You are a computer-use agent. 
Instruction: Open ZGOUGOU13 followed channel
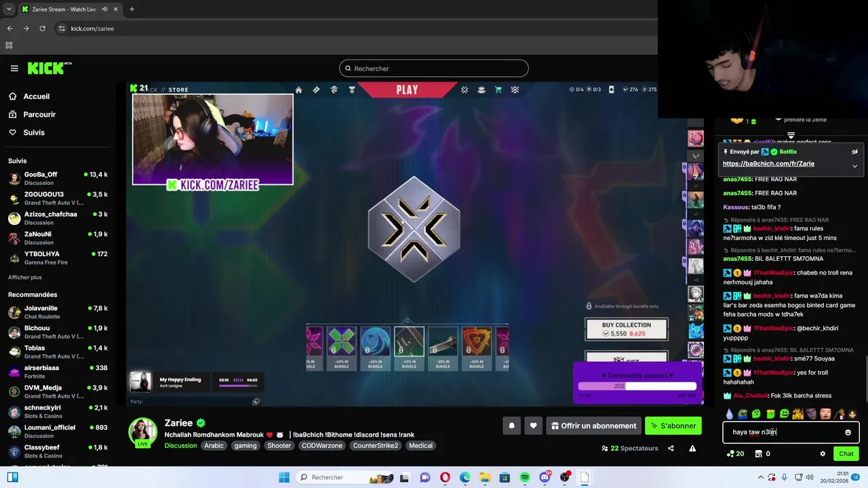pyautogui.click(x=58, y=198)
